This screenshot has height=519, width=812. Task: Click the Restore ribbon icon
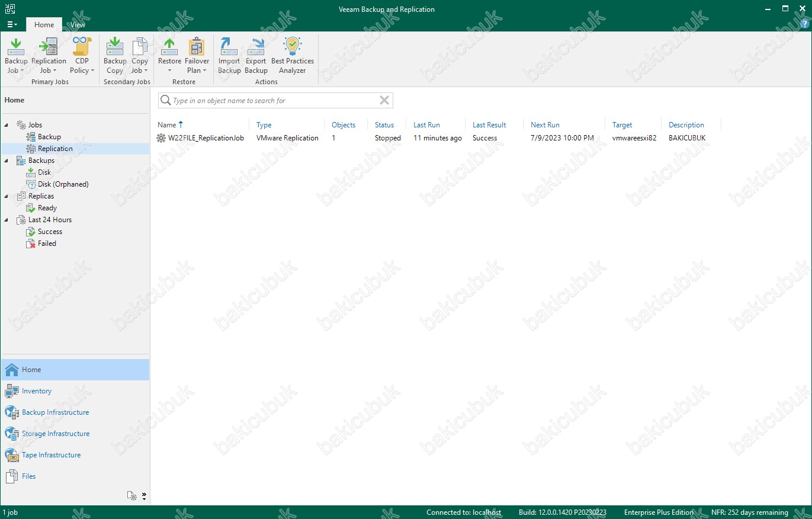click(169, 55)
